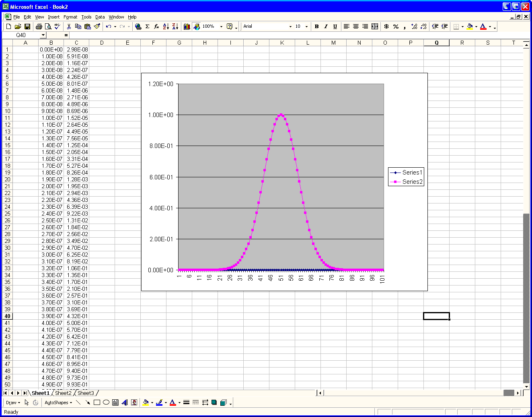Image resolution: width=532 pixels, height=417 pixels.
Task: Undo the last action
Action: coord(108,27)
